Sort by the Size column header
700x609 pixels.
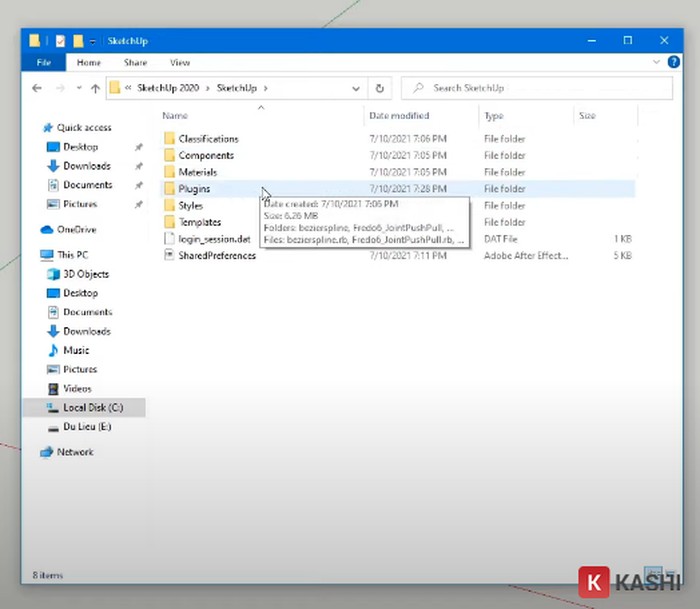[587, 116]
